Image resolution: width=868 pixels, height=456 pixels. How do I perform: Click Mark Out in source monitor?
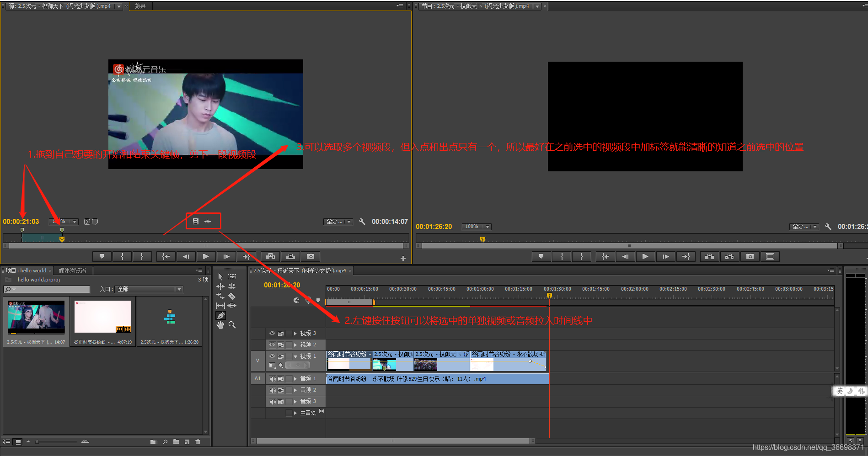(142, 256)
